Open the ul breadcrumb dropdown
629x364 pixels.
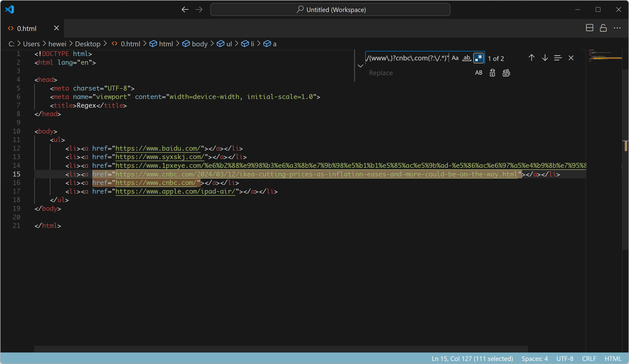(x=229, y=44)
